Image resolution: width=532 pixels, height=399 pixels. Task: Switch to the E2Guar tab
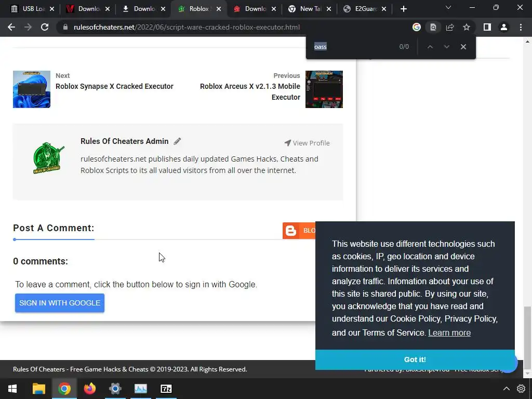coord(364,9)
